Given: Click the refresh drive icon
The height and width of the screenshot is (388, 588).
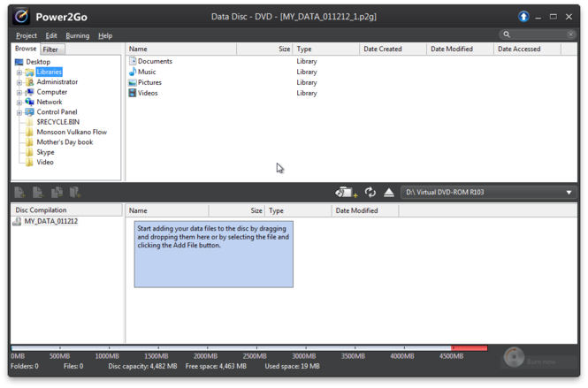Looking at the screenshot, I should point(370,193).
